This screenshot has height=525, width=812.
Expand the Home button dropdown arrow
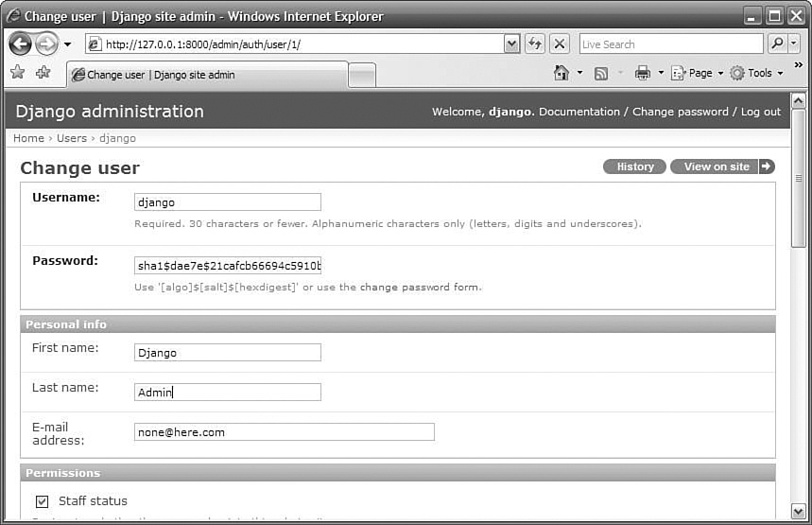click(x=580, y=73)
